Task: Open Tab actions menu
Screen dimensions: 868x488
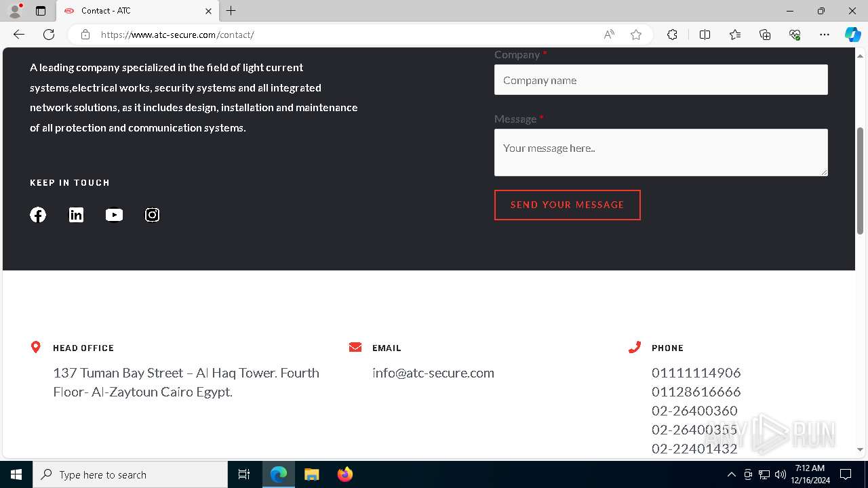Action: point(41,11)
